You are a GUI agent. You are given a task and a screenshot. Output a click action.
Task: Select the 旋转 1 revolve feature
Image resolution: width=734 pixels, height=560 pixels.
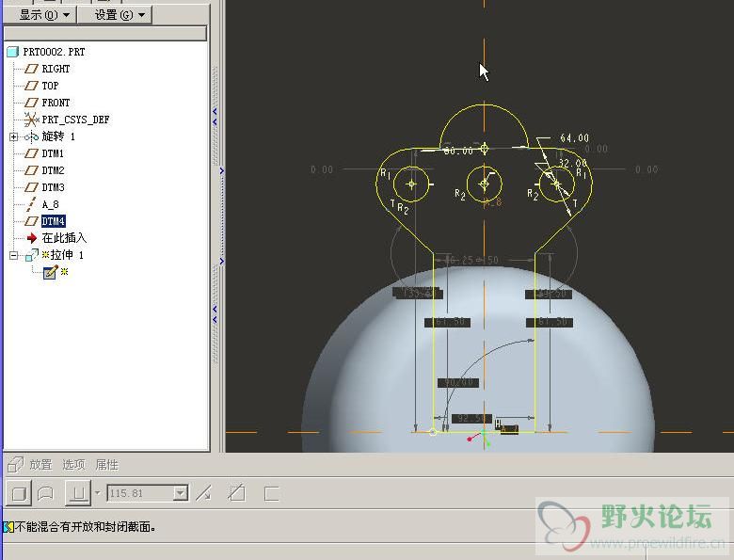(x=58, y=136)
